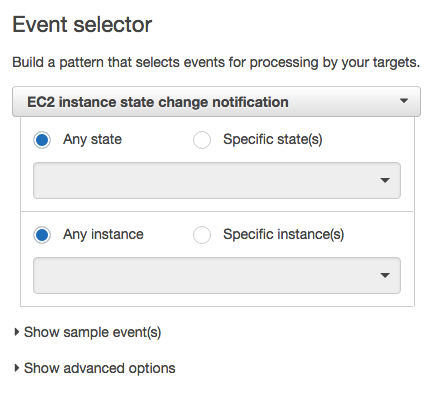Click the Specific instance(s) label text
The width and height of the screenshot is (446, 395).
283,235
